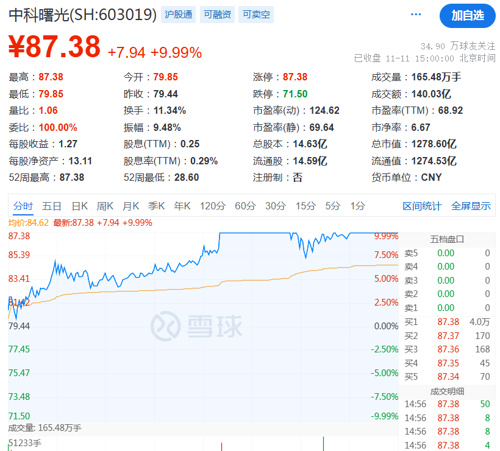
Task: Show the 季K chart tab
Action: point(156,206)
